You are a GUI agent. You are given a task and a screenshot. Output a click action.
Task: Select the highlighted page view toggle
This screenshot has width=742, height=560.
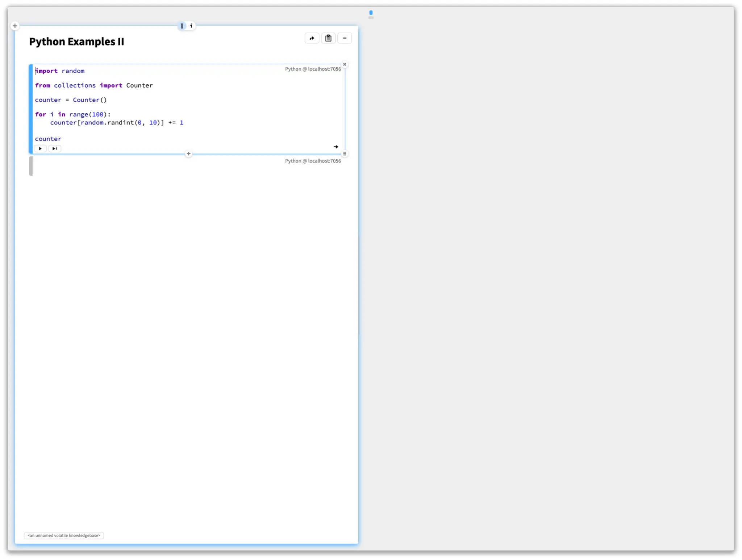pyautogui.click(x=182, y=26)
